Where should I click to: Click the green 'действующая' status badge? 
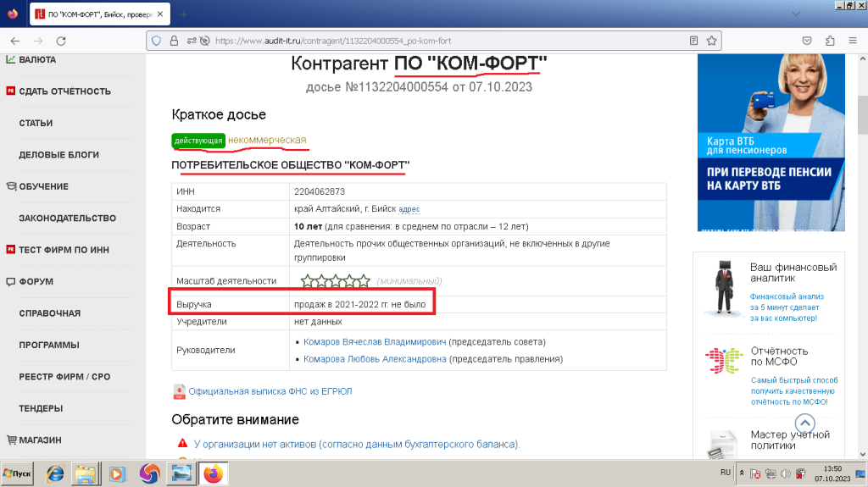pyautogui.click(x=198, y=141)
